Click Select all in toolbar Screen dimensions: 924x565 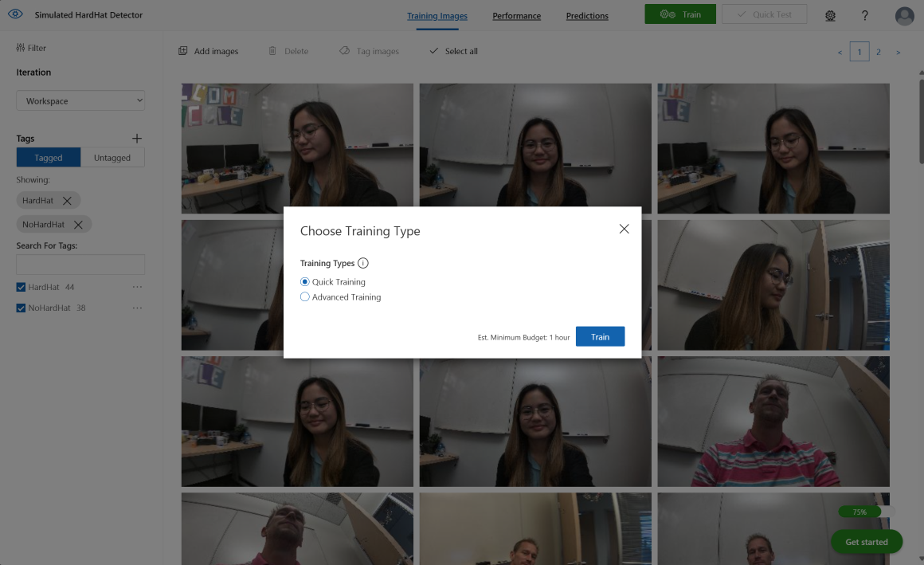click(x=454, y=51)
